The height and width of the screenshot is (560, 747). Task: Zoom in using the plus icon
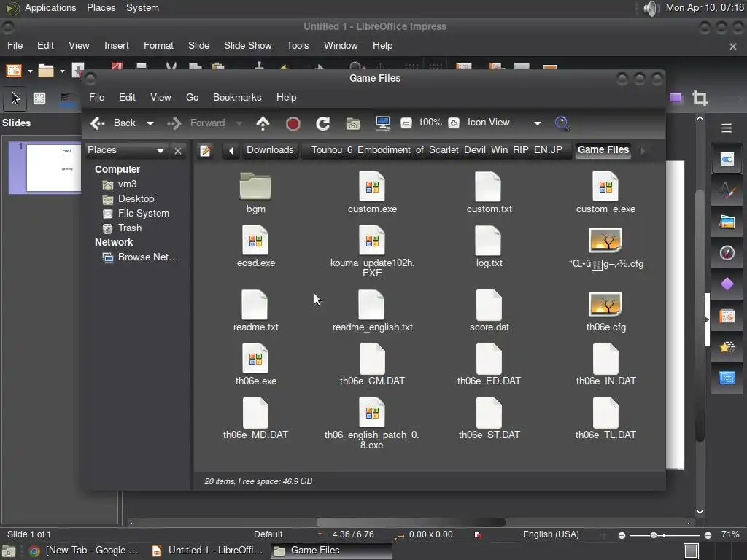point(454,122)
